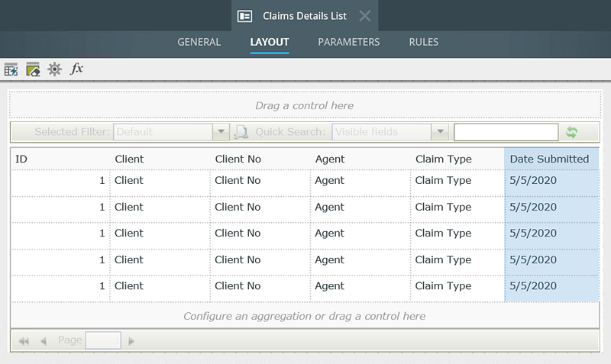Image resolution: width=611 pixels, height=364 pixels.
Task: Click the filter icon beside Quick Search
Action: 241,132
